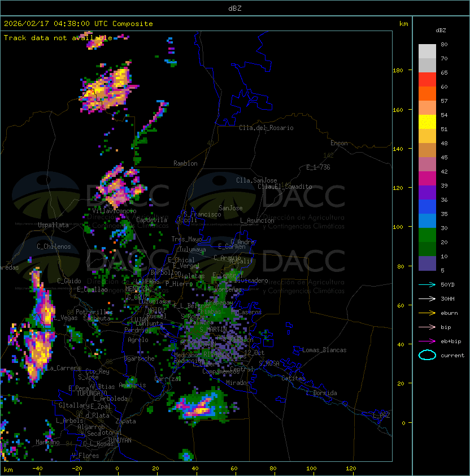The image size is (470, 476).
Task: Select the bright yellow 54 dBZ legend swatch
Action: pos(427,122)
